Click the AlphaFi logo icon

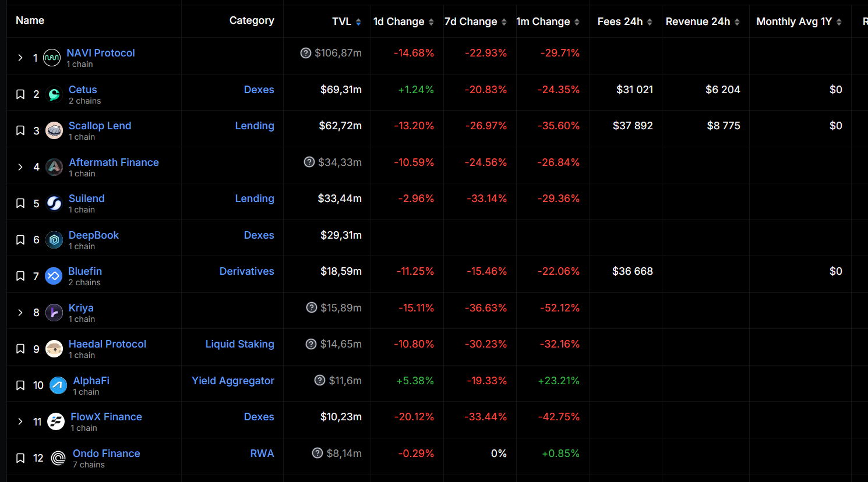pos(58,385)
